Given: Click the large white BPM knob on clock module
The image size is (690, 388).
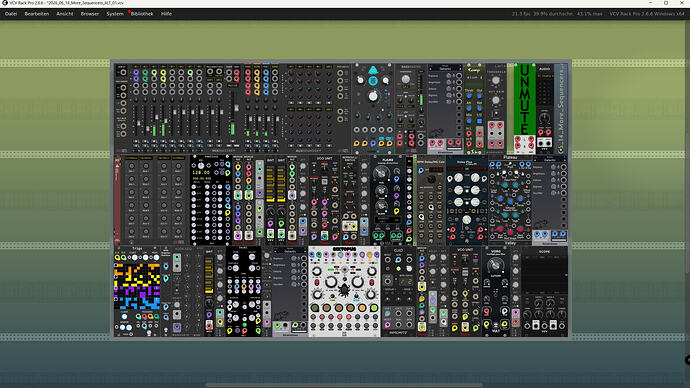Looking at the screenshot, I should click(x=201, y=165).
